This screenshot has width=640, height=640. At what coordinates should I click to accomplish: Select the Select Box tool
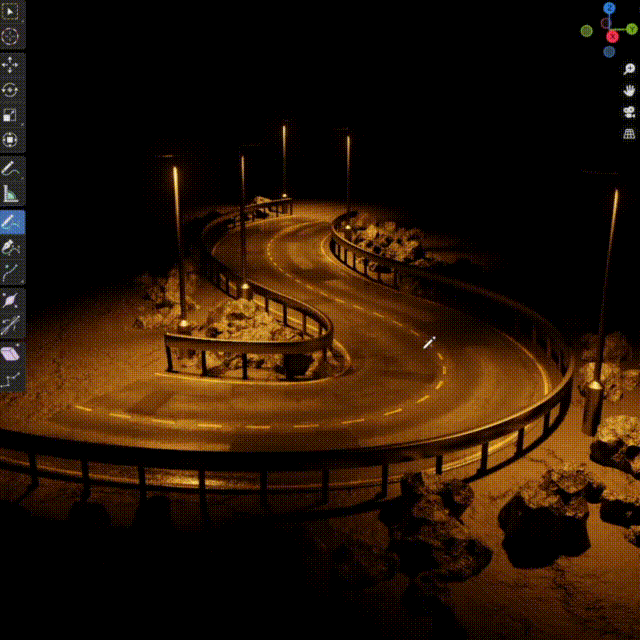(x=11, y=12)
